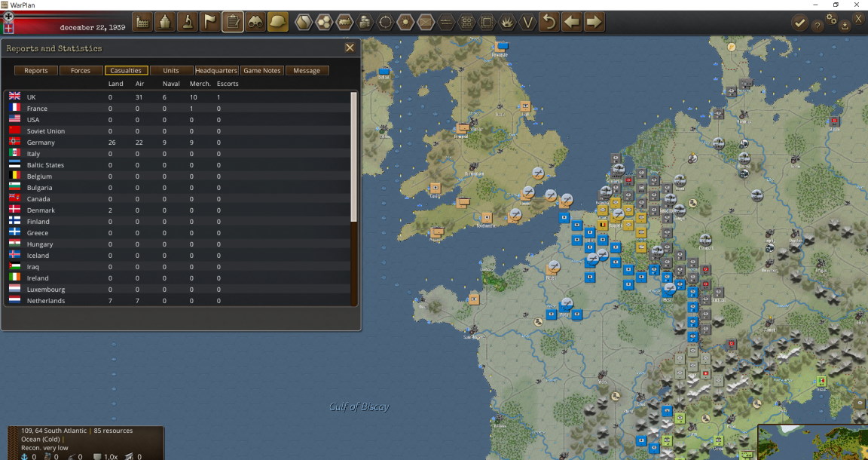Click the iron cross emblem icon
868x460 pixels.
8,16
